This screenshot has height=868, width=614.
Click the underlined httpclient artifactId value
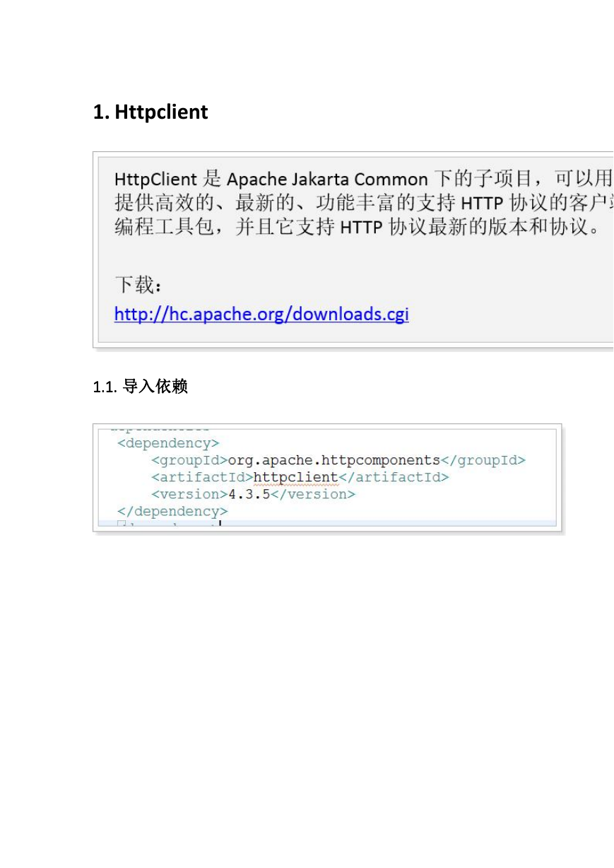[x=296, y=477]
